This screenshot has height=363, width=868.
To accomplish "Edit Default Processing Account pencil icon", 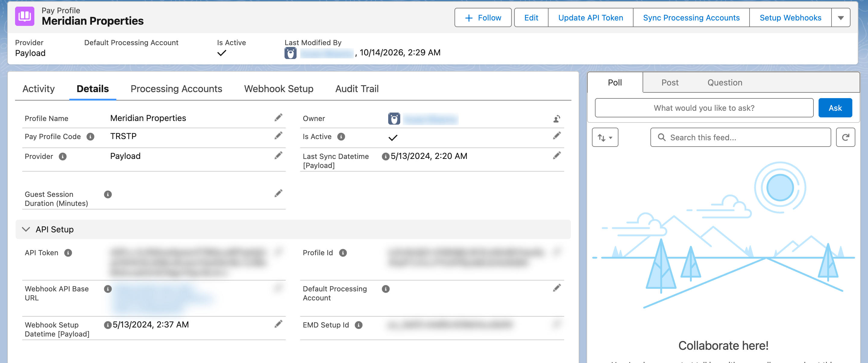I will click(x=557, y=288).
